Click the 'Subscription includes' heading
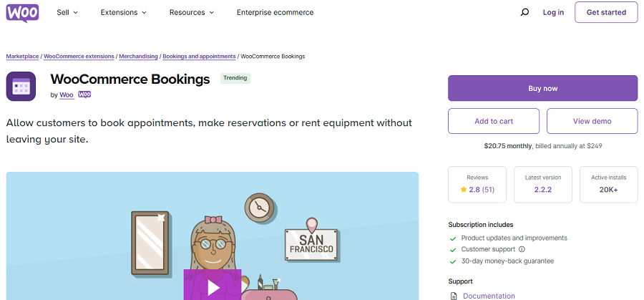The width and height of the screenshot is (644, 300). coord(481,225)
